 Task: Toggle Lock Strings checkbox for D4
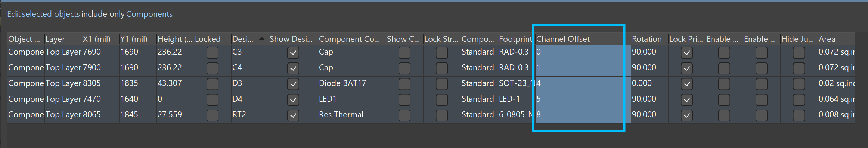pos(442,99)
